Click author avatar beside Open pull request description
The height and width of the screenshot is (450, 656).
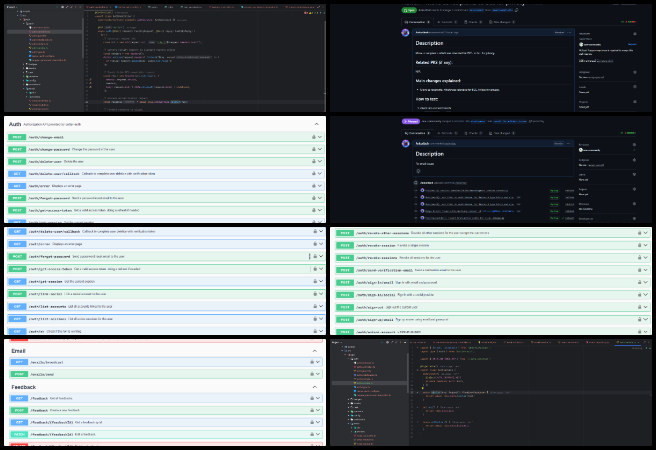click(405, 33)
